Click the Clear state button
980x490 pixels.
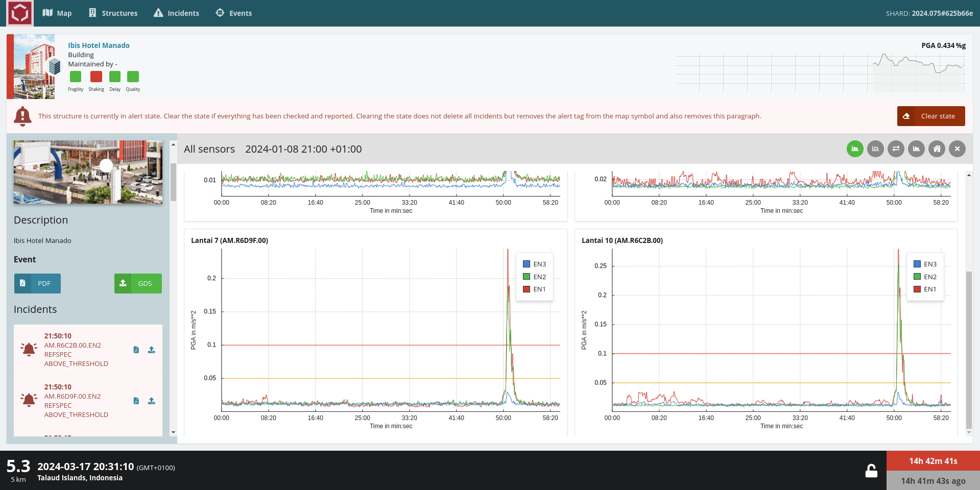(x=931, y=116)
